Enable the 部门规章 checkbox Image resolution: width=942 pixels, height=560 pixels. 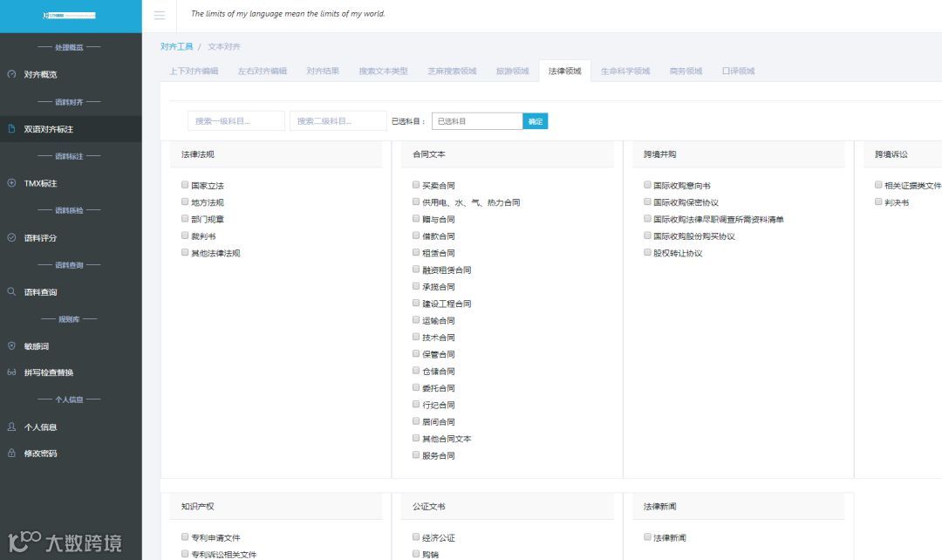coord(185,219)
